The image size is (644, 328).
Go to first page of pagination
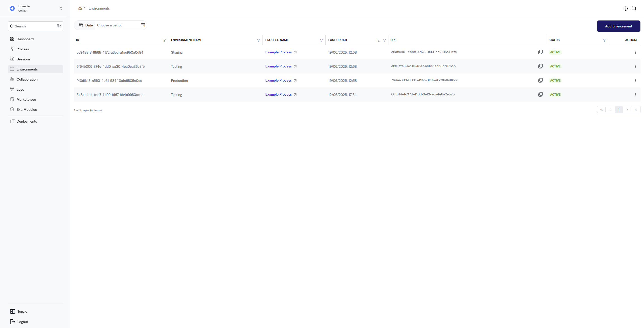[601, 110]
